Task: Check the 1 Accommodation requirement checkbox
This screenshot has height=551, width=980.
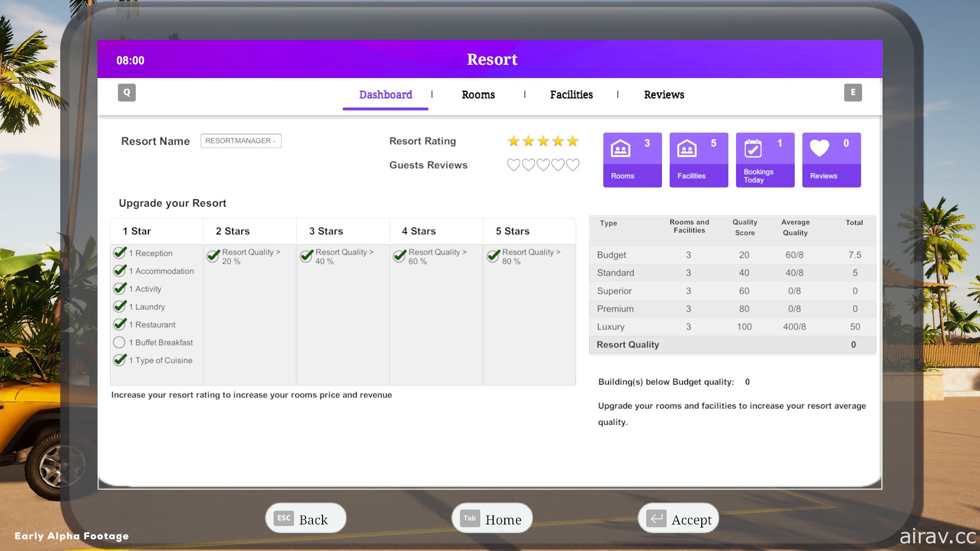Action: (x=120, y=270)
